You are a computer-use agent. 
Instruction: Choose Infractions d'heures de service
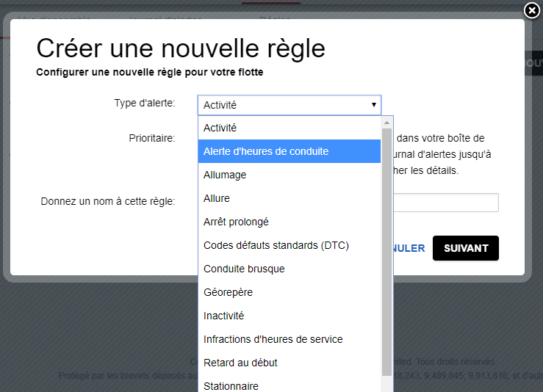pyautogui.click(x=290, y=339)
